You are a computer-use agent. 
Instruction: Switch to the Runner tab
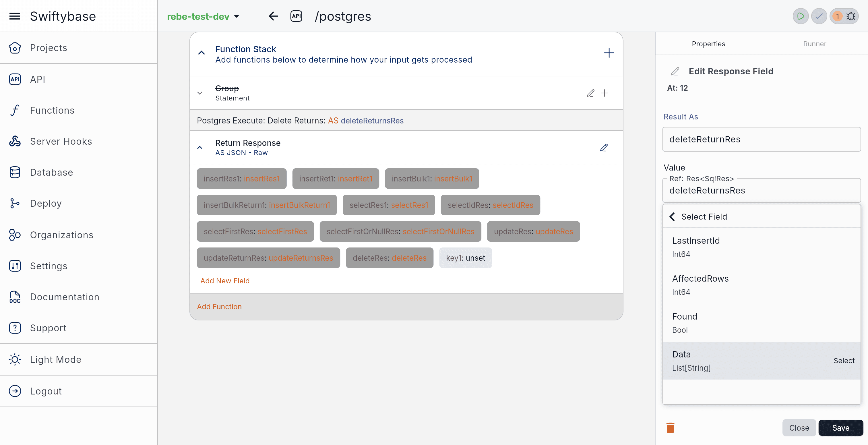tap(814, 44)
